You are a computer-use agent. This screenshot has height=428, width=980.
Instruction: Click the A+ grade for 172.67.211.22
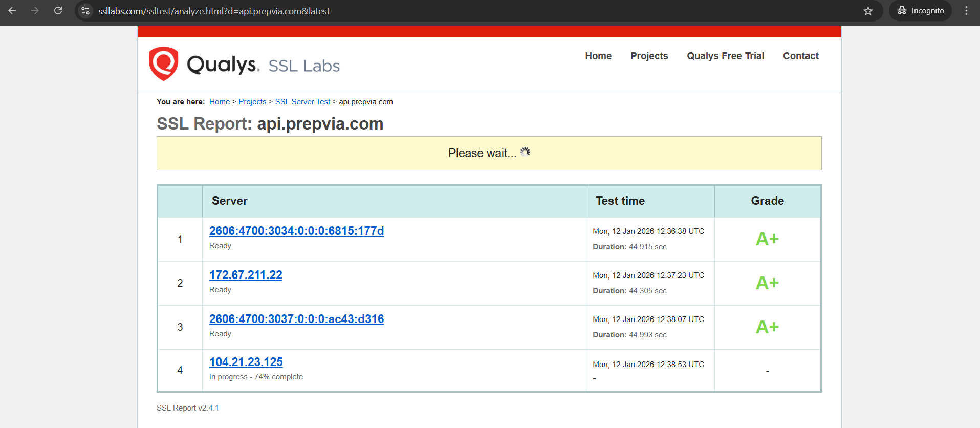tap(767, 283)
